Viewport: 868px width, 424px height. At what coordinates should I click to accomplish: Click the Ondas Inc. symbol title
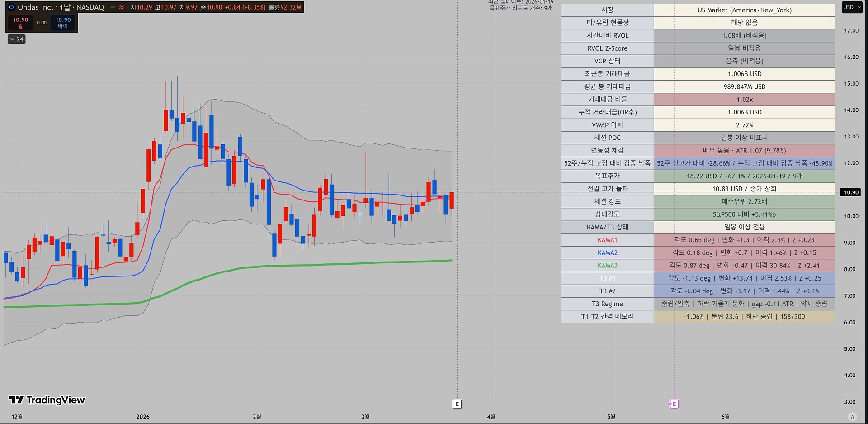(x=35, y=7)
